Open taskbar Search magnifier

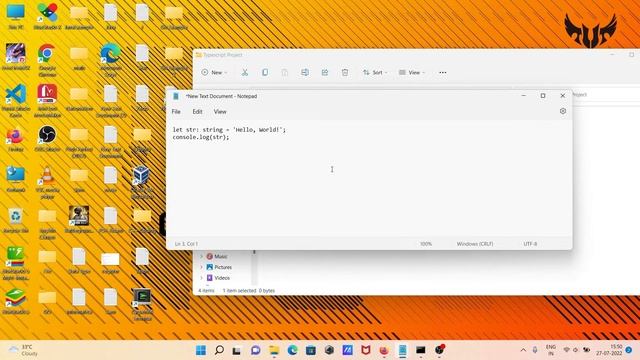[219, 350]
